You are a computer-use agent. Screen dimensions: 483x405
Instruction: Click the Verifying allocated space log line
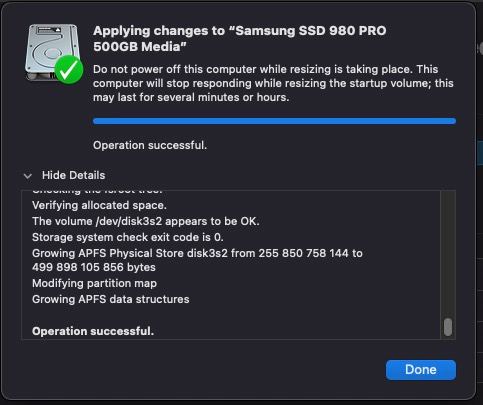pos(99,205)
